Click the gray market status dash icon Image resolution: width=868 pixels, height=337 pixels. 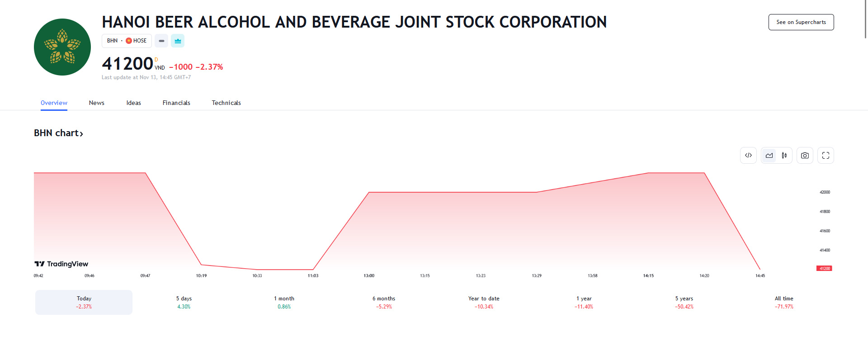tap(161, 41)
